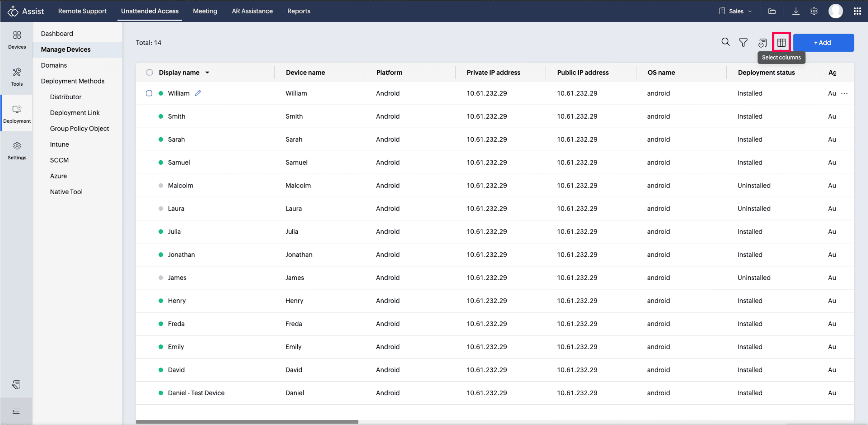
Task: Open the more options ellipsis for William
Action: [x=844, y=93]
